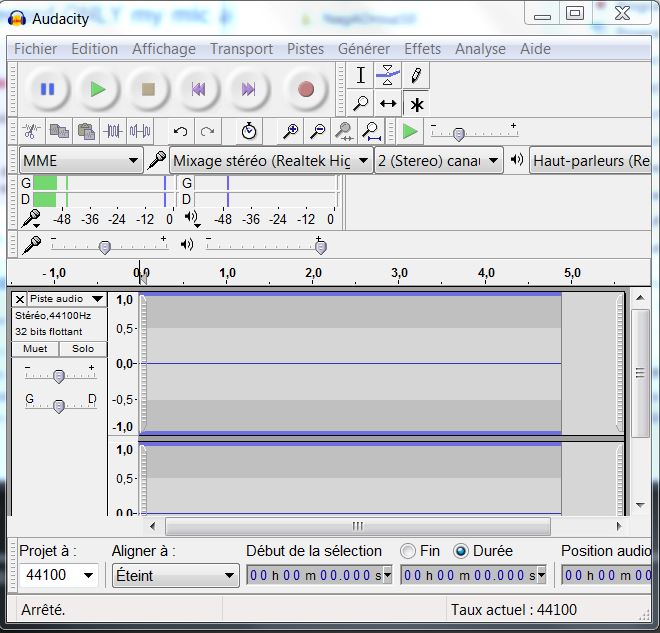
Task: Open the Haut-parleurs output device dropdown
Action: click(590, 160)
